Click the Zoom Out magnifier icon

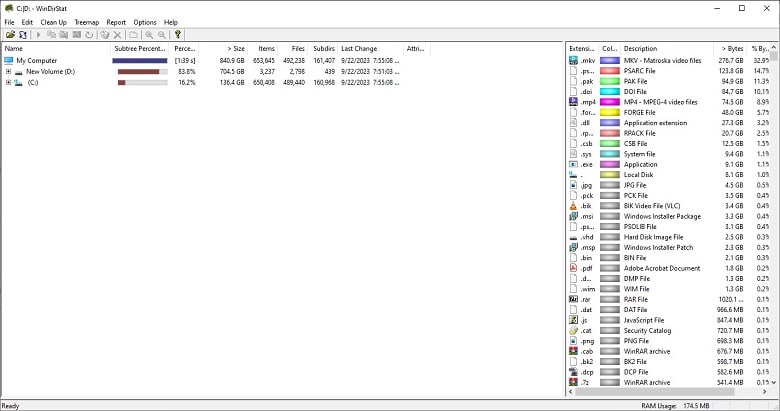162,34
